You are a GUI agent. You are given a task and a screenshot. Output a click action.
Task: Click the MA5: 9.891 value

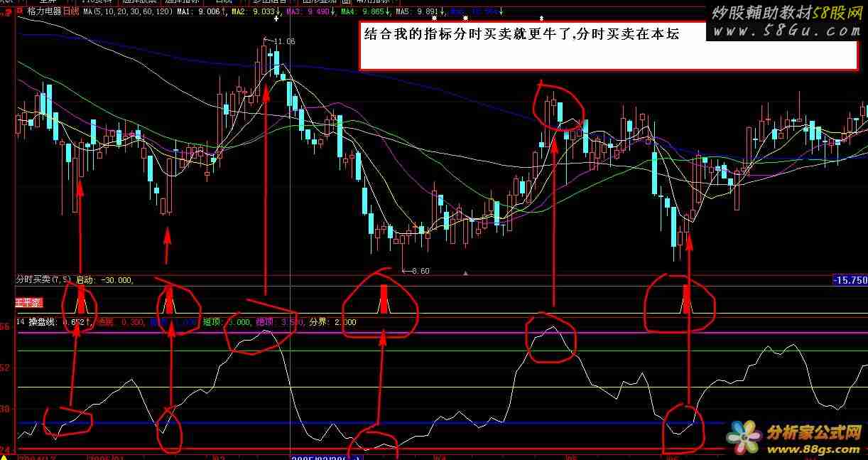420,12
